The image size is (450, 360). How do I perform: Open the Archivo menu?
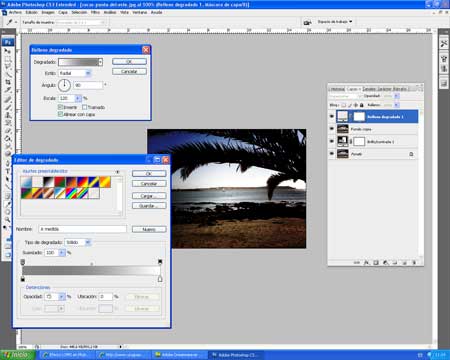(x=15, y=12)
